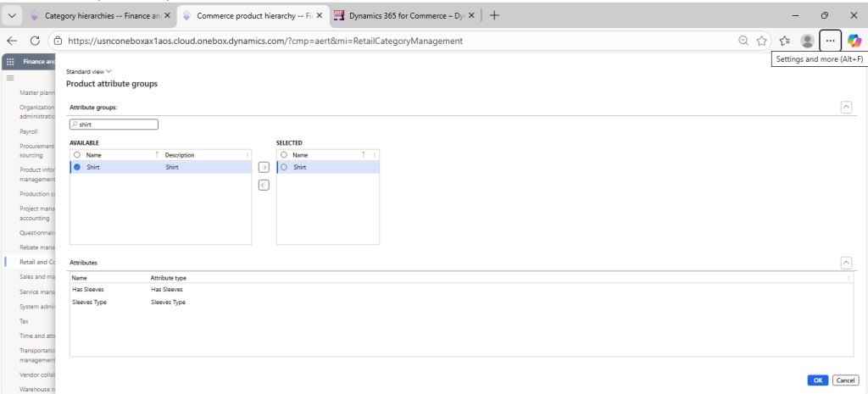The image size is (868, 394).
Task: Toggle the hamburger navigation pane icon
Action: (x=10, y=78)
